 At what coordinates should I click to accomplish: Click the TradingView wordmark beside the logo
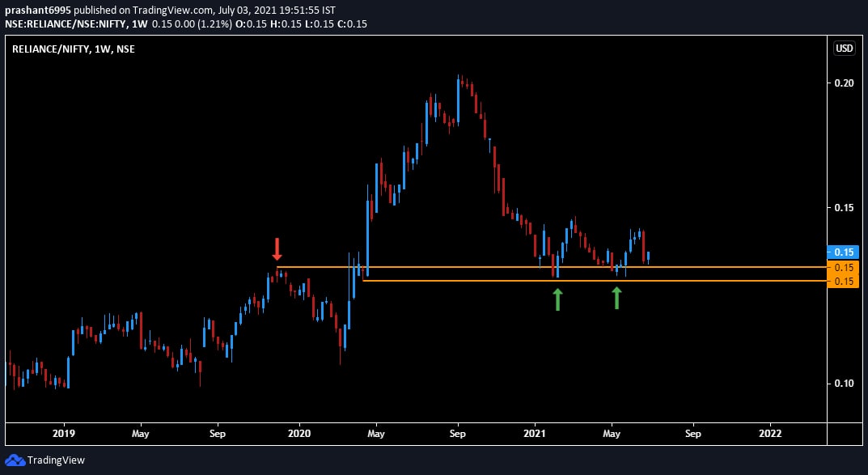(x=56, y=460)
